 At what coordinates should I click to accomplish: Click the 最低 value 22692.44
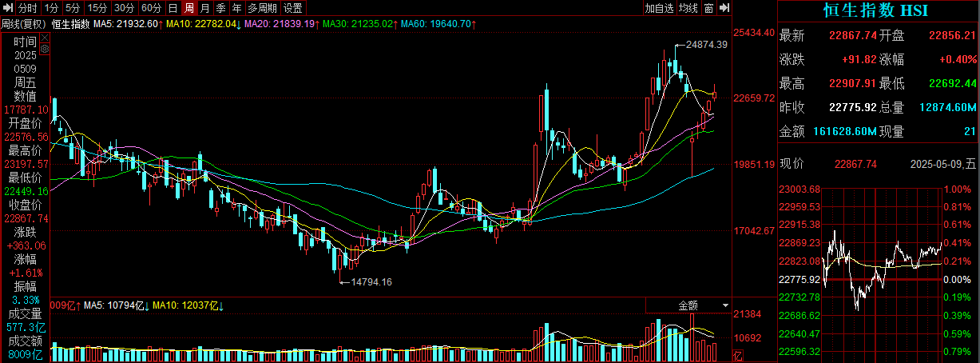pyautogui.click(x=952, y=83)
